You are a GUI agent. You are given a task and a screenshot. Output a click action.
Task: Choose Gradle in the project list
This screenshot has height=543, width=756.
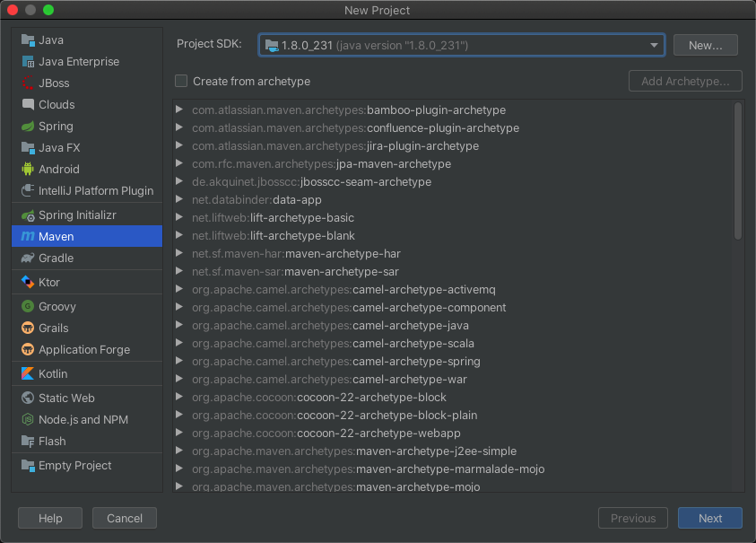tap(87, 258)
